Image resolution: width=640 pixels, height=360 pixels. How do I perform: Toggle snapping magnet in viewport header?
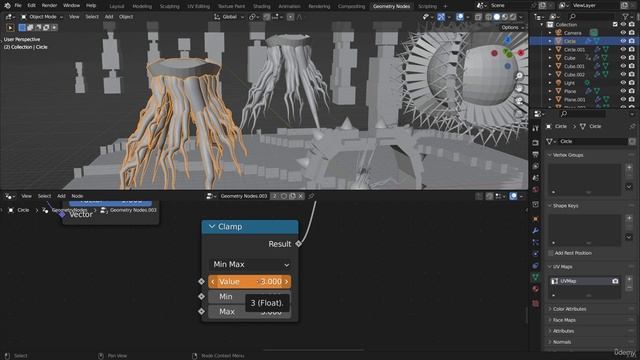click(267, 17)
